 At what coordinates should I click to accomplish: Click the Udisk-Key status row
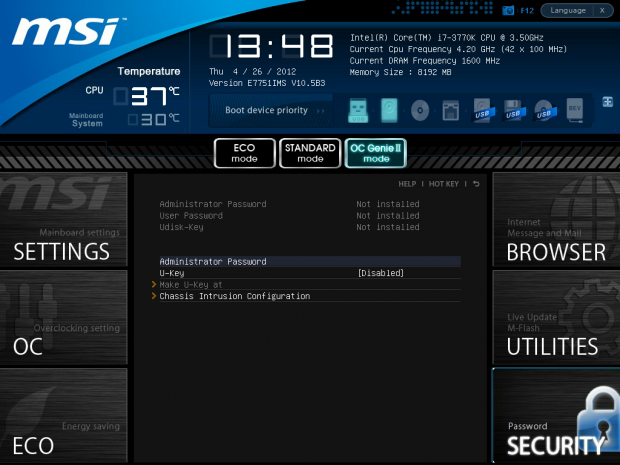coord(289,227)
